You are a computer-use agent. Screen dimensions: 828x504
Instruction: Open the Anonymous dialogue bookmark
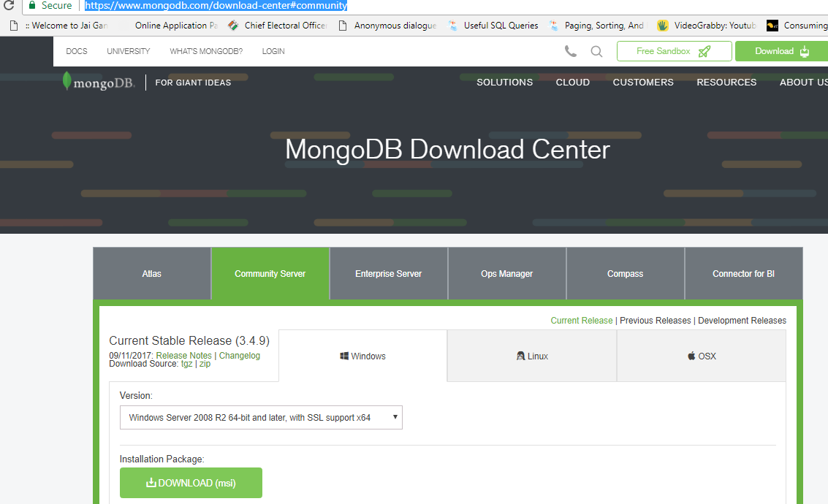click(387, 26)
